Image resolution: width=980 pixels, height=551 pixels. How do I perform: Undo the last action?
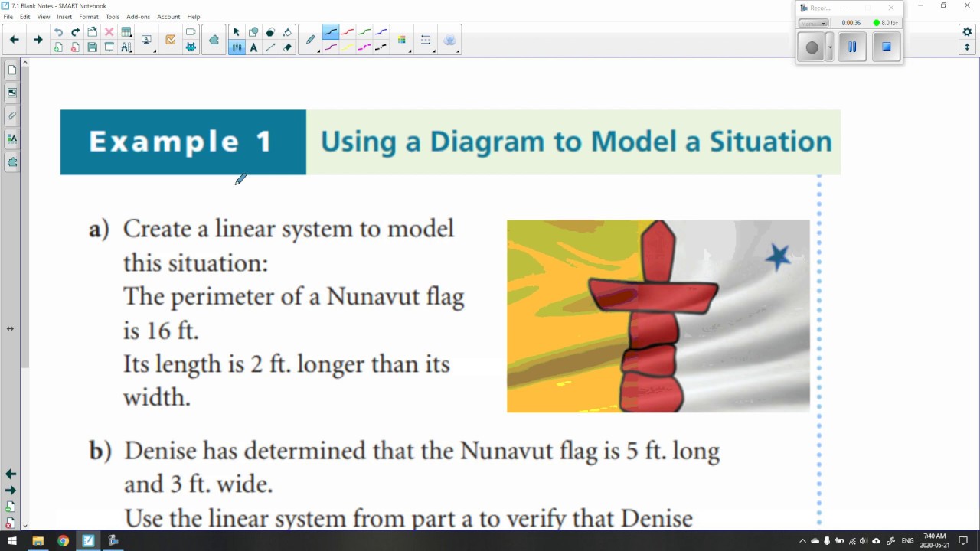(x=58, y=32)
